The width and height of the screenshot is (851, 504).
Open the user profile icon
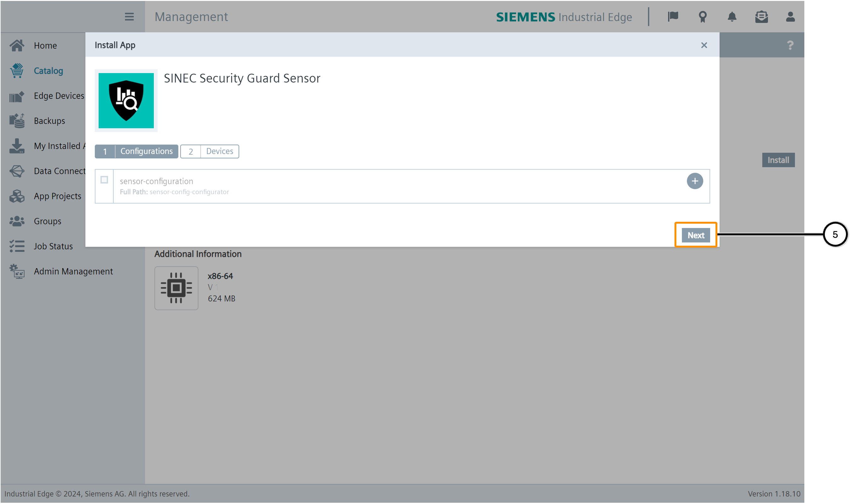790,17
